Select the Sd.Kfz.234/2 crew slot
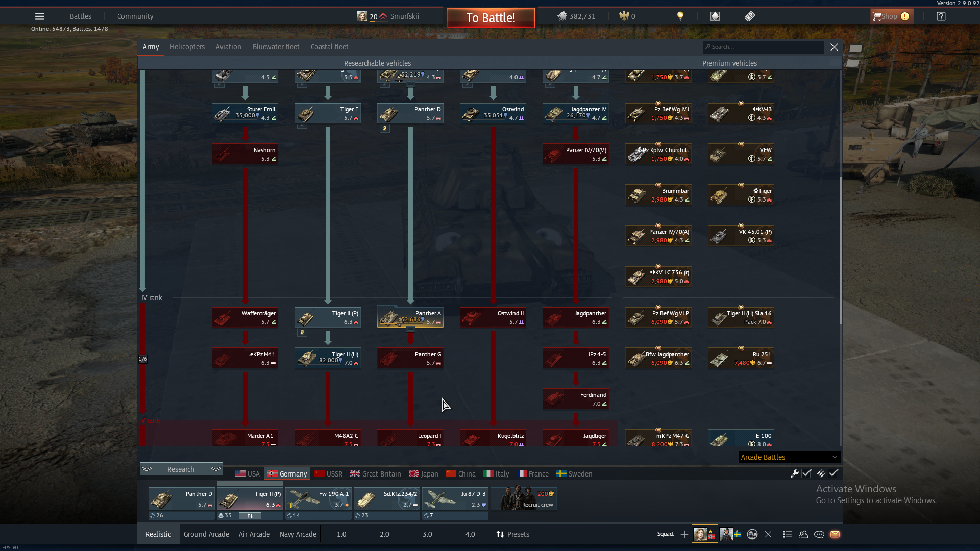The height and width of the screenshot is (551, 980). point(386,499)
